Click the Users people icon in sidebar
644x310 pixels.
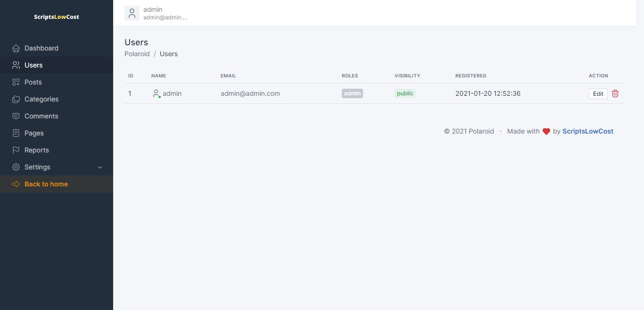(16, 65)
